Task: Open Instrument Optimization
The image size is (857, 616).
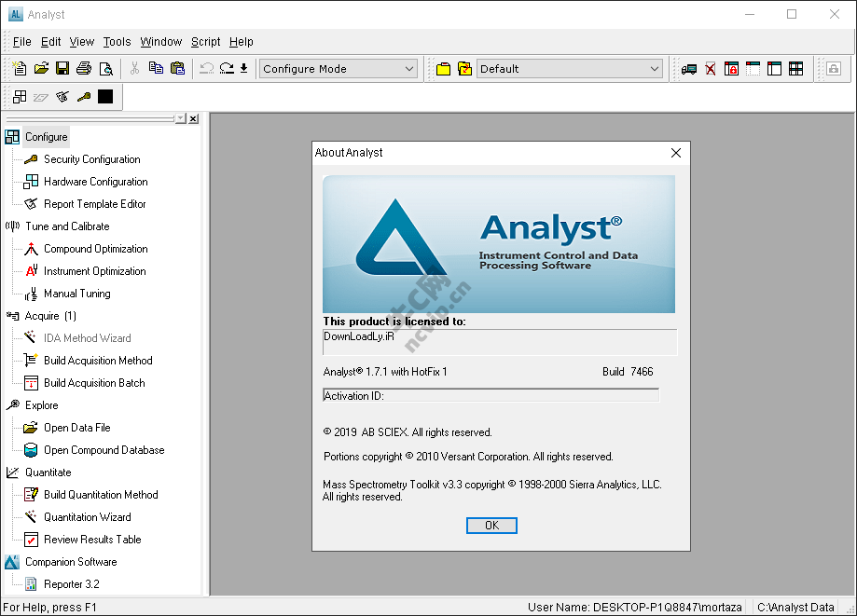Action: 94,271
